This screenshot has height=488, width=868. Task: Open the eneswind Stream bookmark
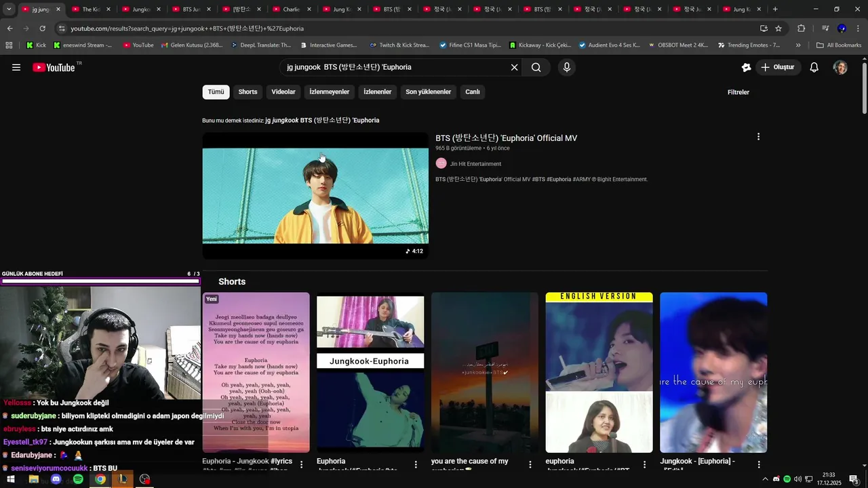[83, 45]
